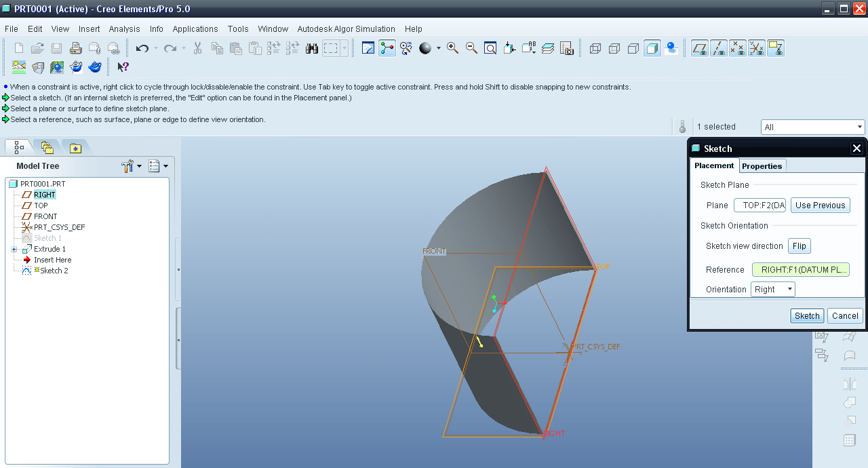This screenshot has width=868, height=468.
Task: Click the Reorient view icon
Action: [509, 48]
